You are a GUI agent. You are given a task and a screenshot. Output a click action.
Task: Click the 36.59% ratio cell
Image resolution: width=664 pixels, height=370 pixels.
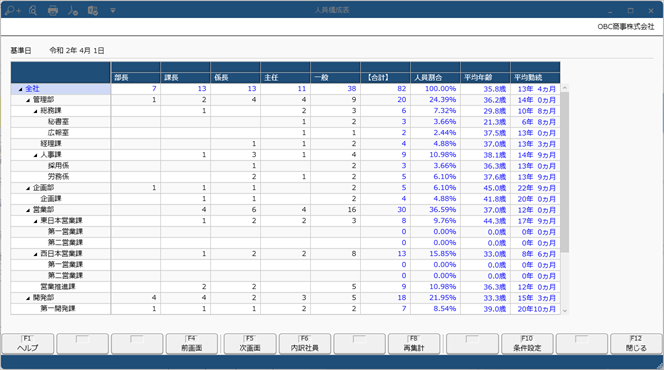435,210
